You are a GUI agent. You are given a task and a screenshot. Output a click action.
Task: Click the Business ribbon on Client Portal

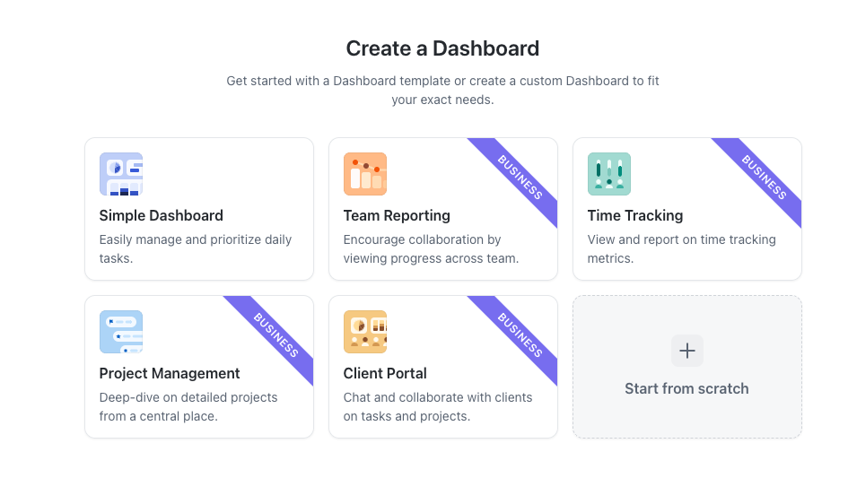tap(520, 335)
